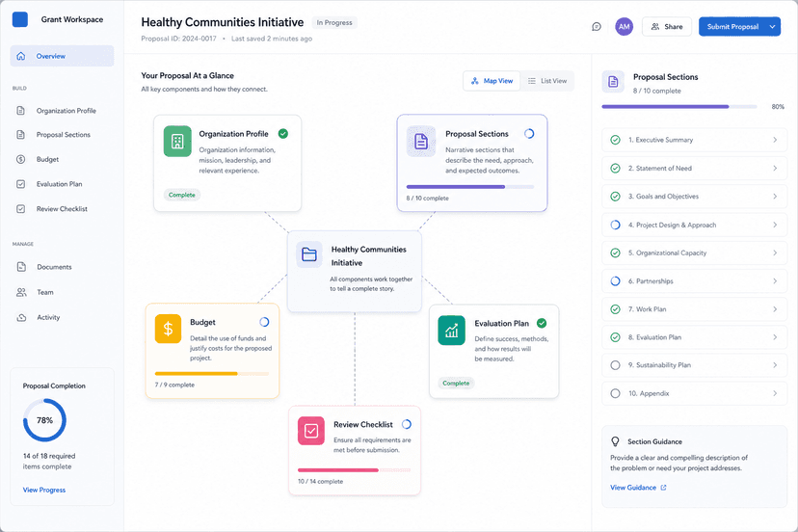The height and width of the screenshot is (532, 798).
Task: Click the folder icon on Healthy Communities Initiative card
Action: coord(309,254)
